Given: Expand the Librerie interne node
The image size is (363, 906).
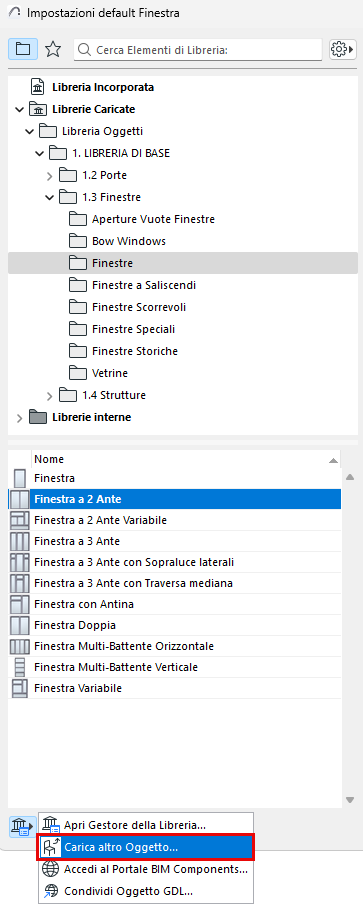Looking at the screenshot, I should pos(20,417).
